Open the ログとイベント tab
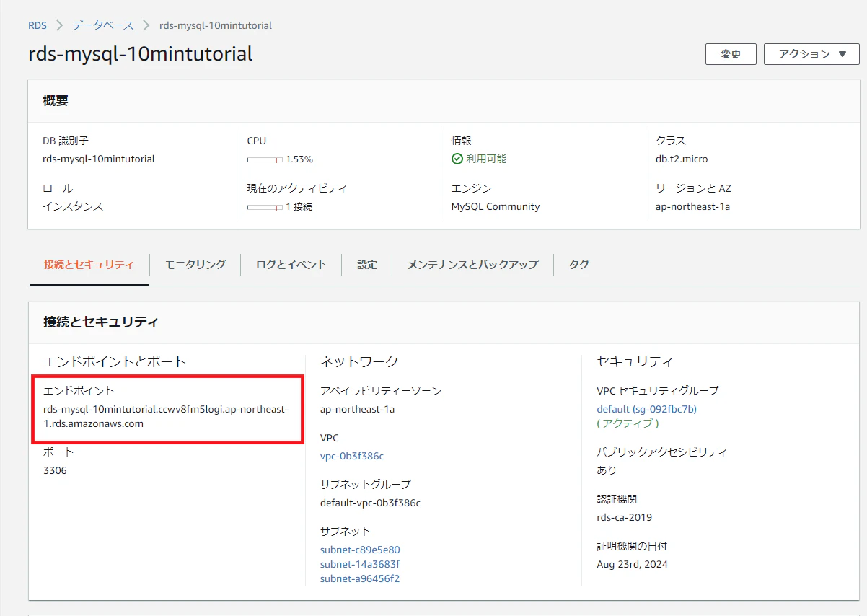 (x=291, y=265)
